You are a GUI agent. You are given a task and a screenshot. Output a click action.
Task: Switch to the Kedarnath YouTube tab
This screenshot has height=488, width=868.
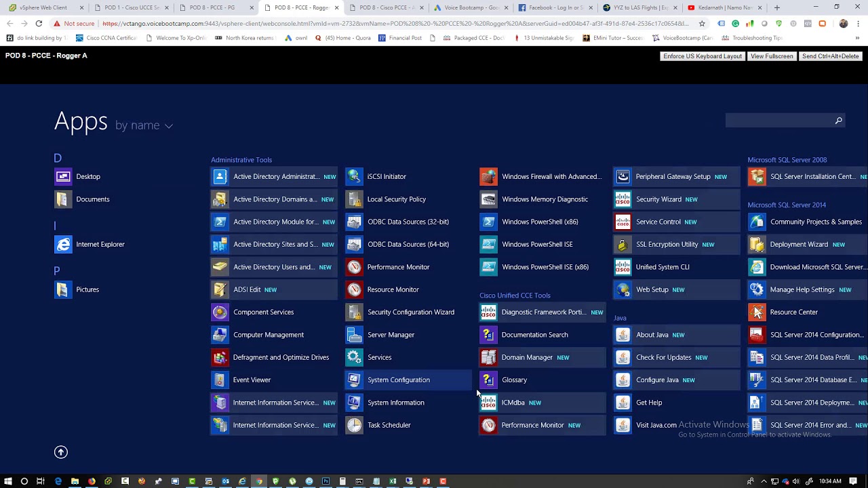[725, 7]
